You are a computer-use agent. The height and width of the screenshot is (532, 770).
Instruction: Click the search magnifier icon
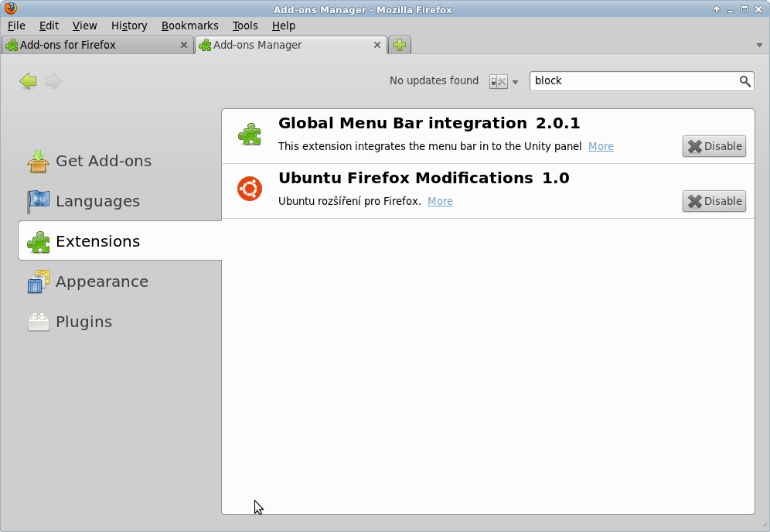(x=745, y=81)
